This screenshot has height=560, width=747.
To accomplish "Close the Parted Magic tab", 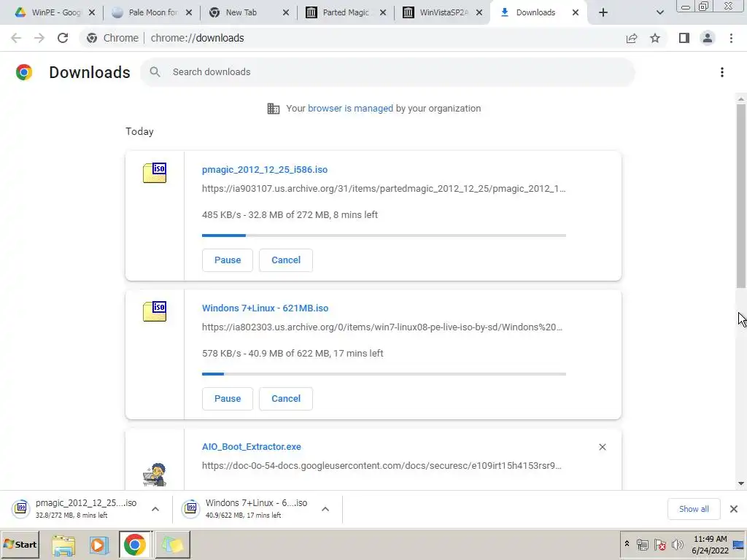I will (383, 12).
